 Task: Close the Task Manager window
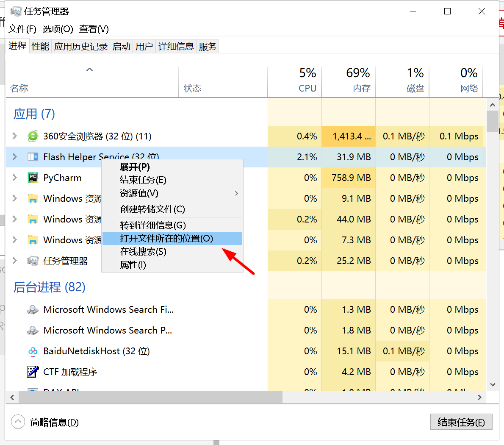482,11
